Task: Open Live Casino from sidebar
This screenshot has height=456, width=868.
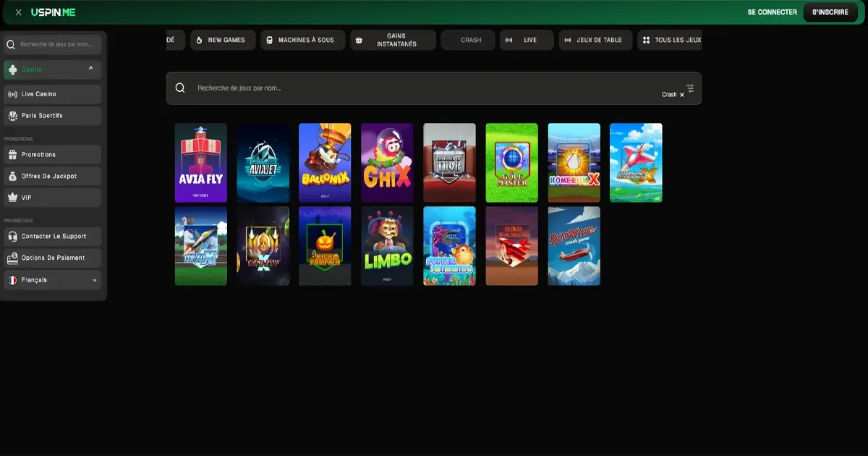Action: pyautogui.click(x=53, y=94)
